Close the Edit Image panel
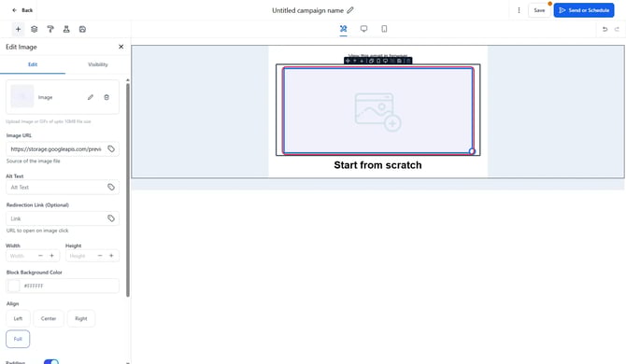 (121, 47)
